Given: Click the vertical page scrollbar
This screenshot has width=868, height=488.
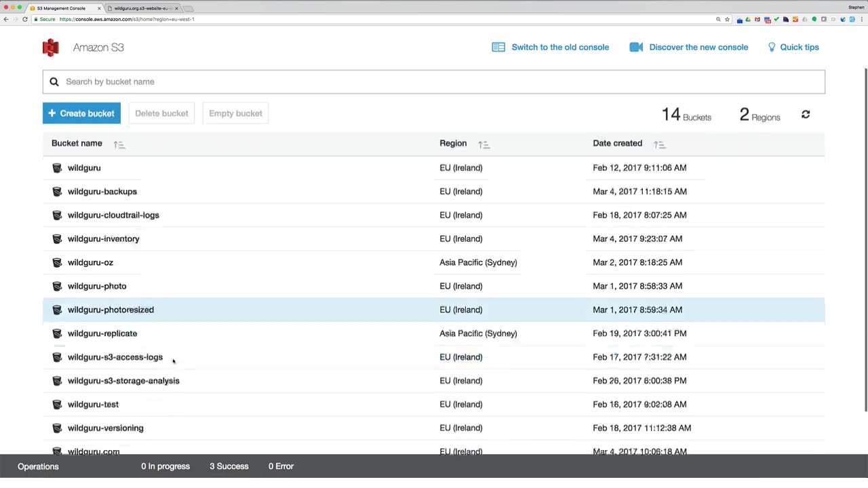Looking at the screenshot, I should [x=865, y=239].
